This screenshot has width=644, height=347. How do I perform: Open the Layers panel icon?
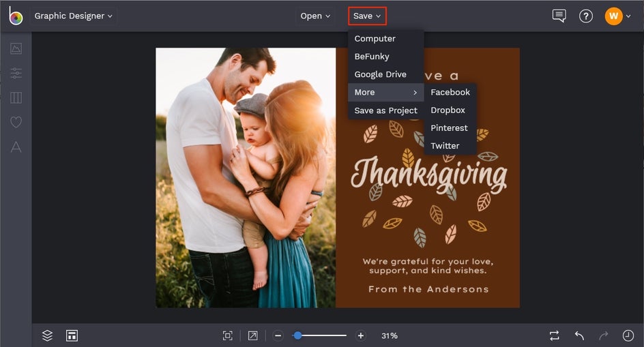47,335
